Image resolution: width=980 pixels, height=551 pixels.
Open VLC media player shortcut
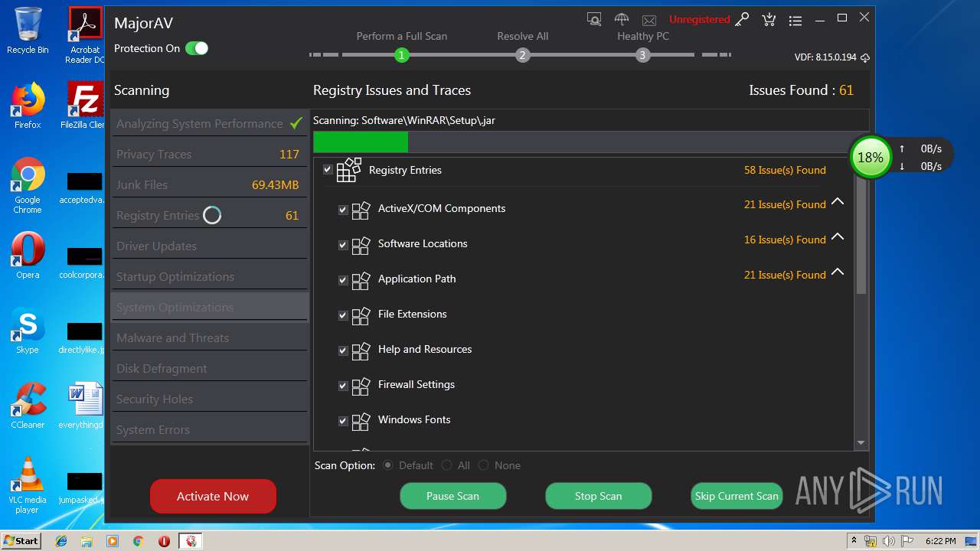(28, 485)
